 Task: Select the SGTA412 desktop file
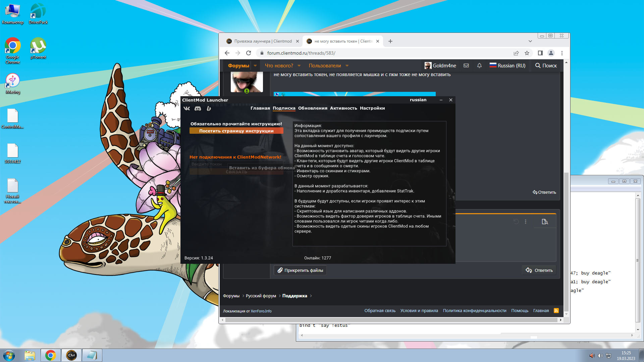(12, 153)
